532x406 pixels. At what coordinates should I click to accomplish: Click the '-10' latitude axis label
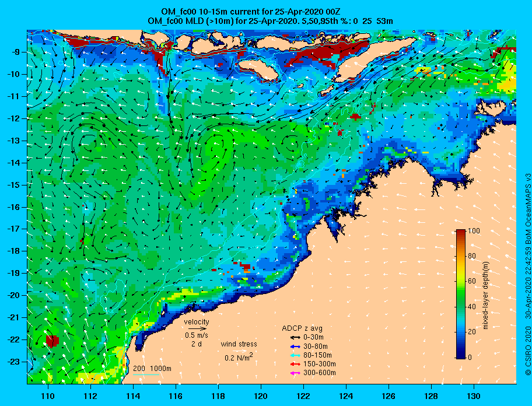[14, 74]
